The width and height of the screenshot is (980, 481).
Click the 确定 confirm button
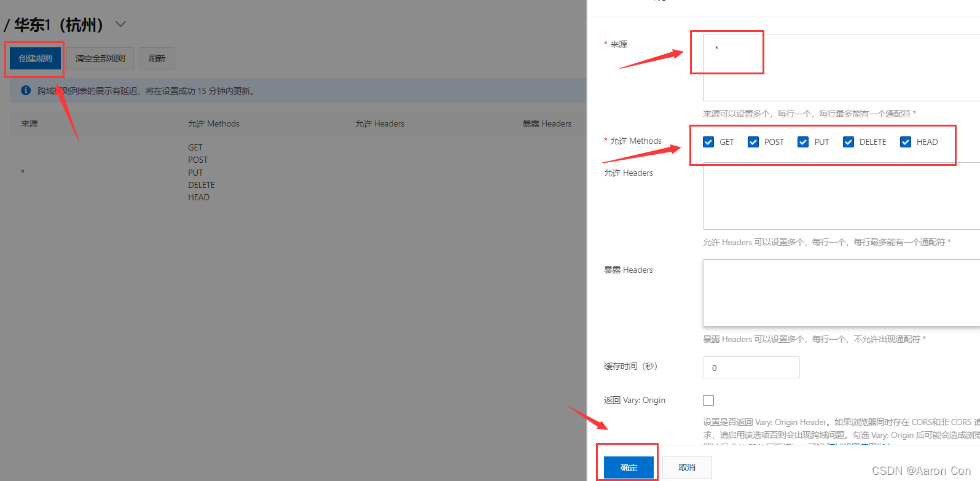point(629,467)
